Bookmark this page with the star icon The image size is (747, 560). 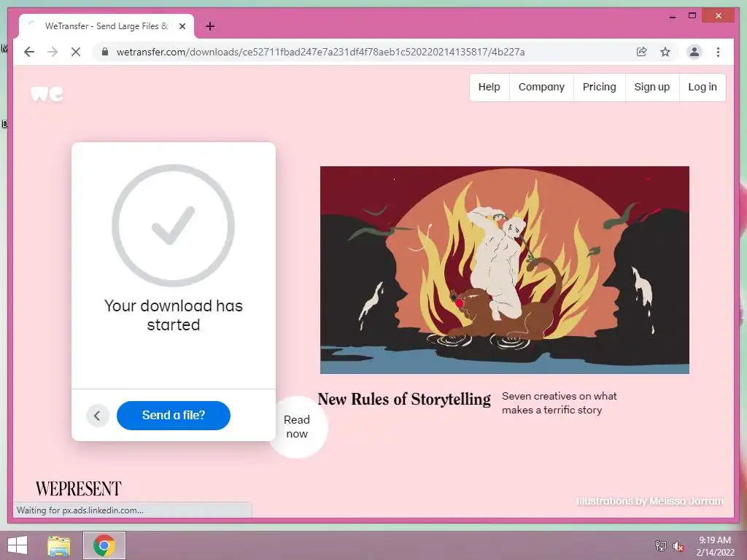tap(665, 52)
